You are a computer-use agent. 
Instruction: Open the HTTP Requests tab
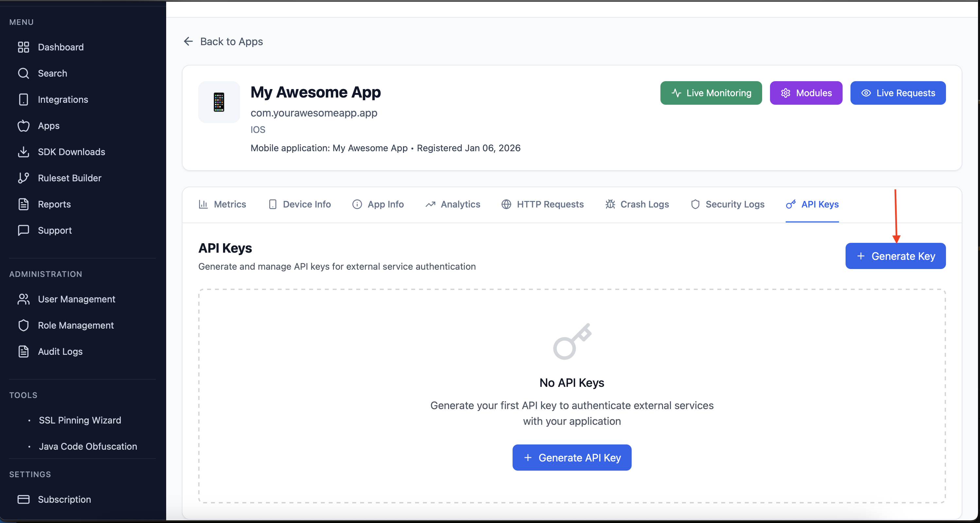[542, 205]
